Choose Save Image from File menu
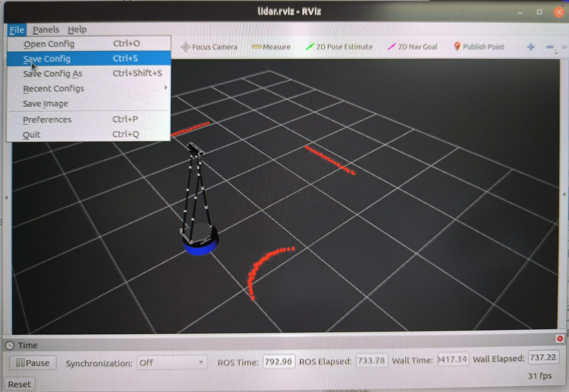This screenshot has height=392, width=569. [x=46, y=104]
